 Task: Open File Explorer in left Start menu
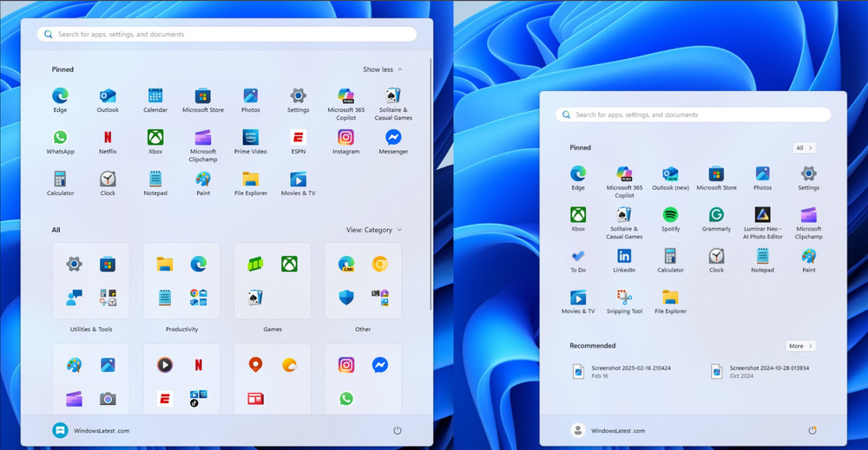[251, 184]
